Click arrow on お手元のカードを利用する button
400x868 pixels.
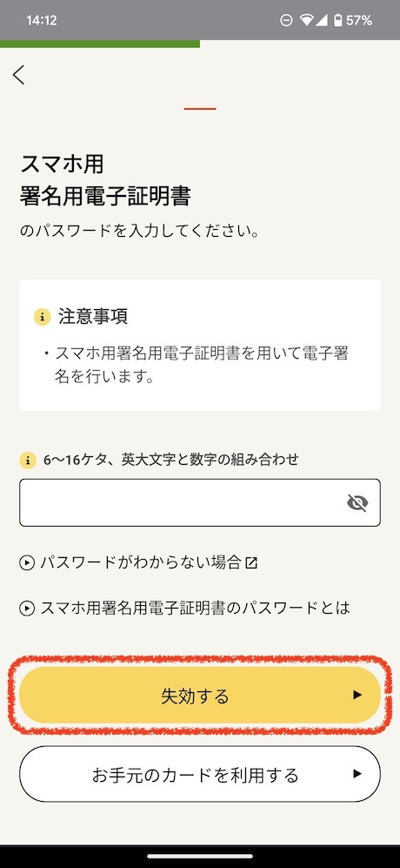(x=357, y=774)
